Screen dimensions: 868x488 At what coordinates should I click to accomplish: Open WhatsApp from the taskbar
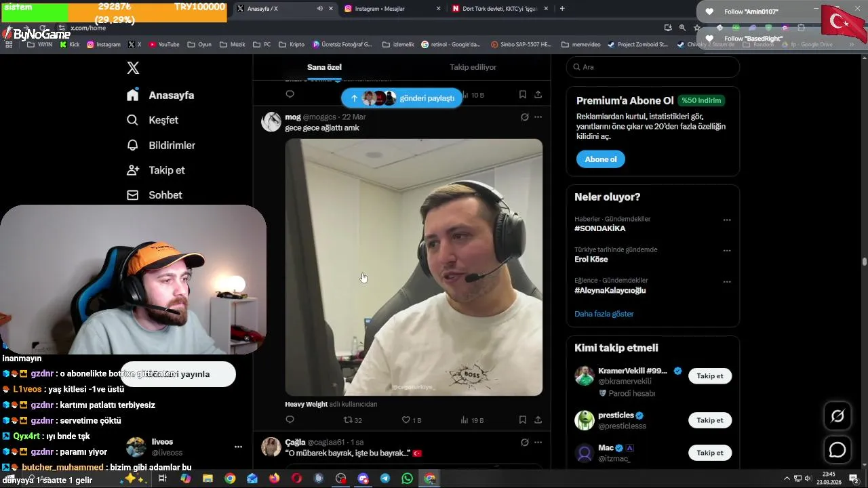click(x=407, y=479)
